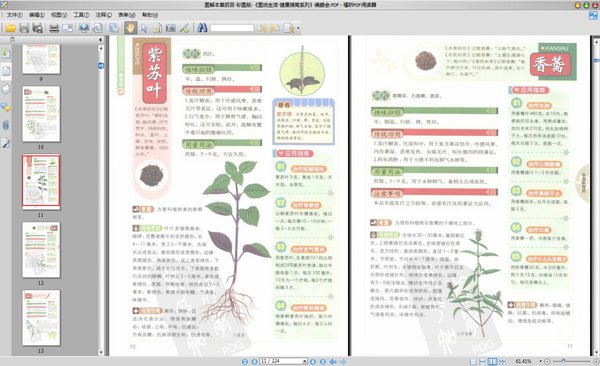This screenshot has width=600, height=366.
Task: Open the 文件 menu
Action: (15, 15)
